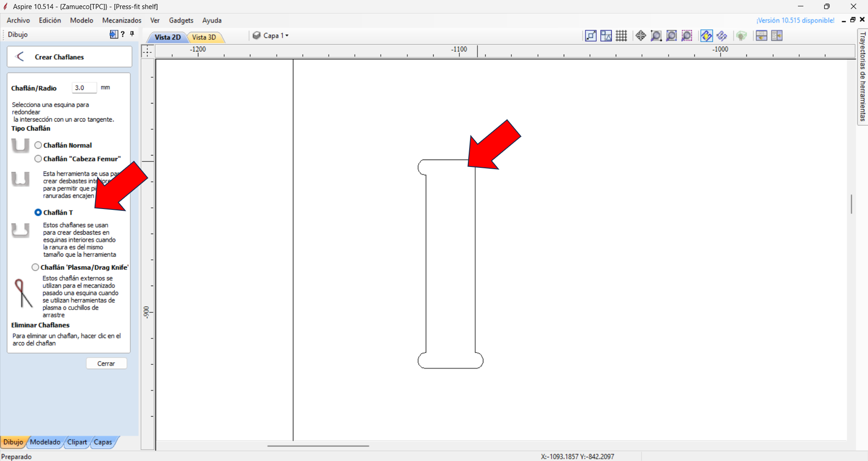Open the Edición menu

[50, 20]
